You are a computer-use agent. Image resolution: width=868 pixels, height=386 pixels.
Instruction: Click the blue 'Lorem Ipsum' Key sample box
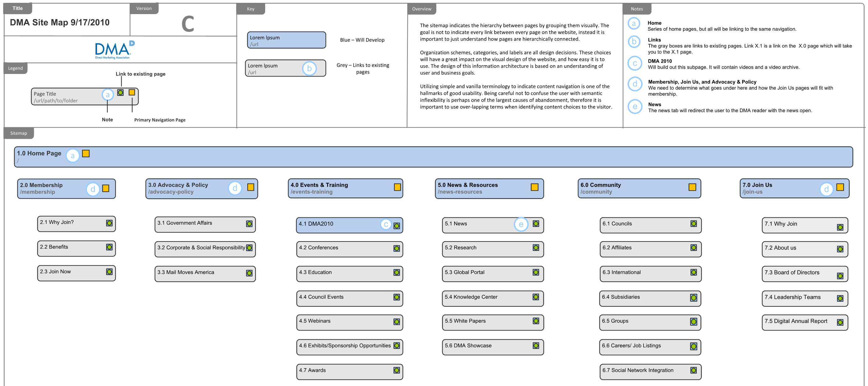pos(286,40)
